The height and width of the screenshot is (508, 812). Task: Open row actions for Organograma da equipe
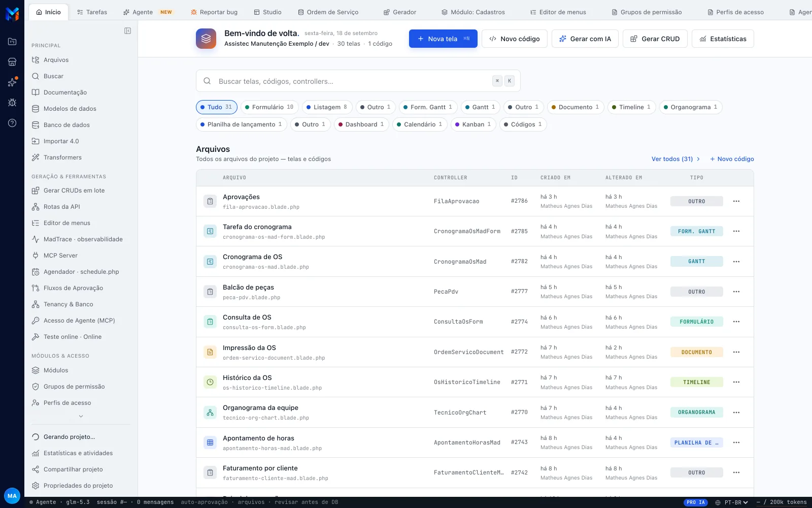736,412
